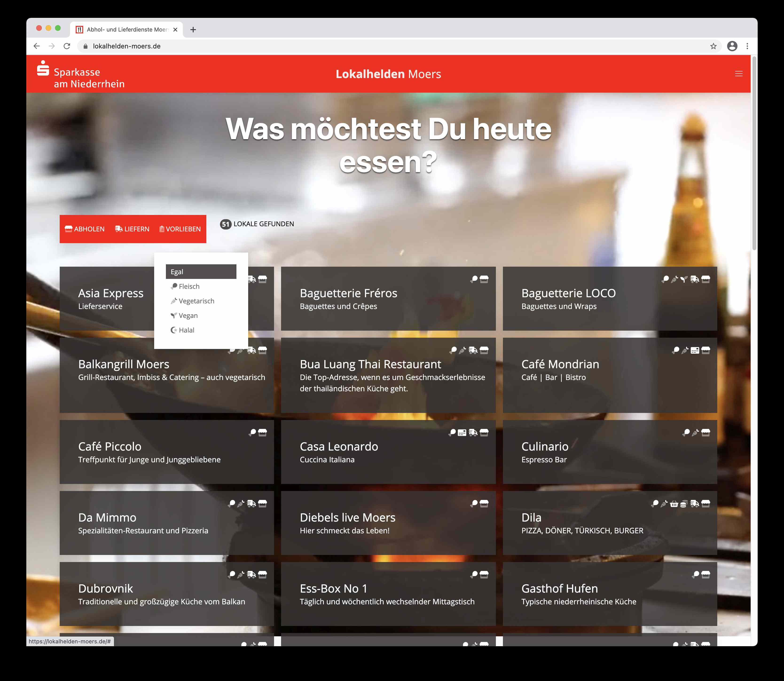Click the delivery truck icon on Dila card
The height and width of the screenshot is (681, 784).
[695, 504]
